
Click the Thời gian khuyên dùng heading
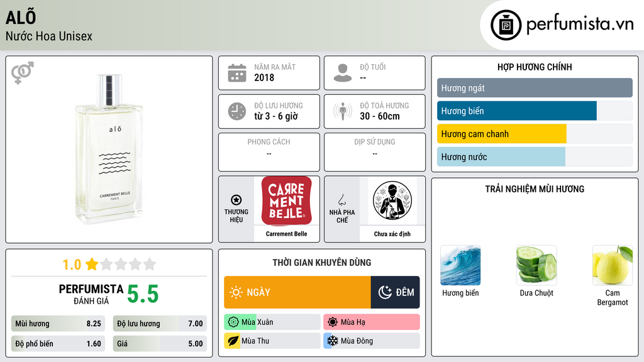click(x=322, y=263)
